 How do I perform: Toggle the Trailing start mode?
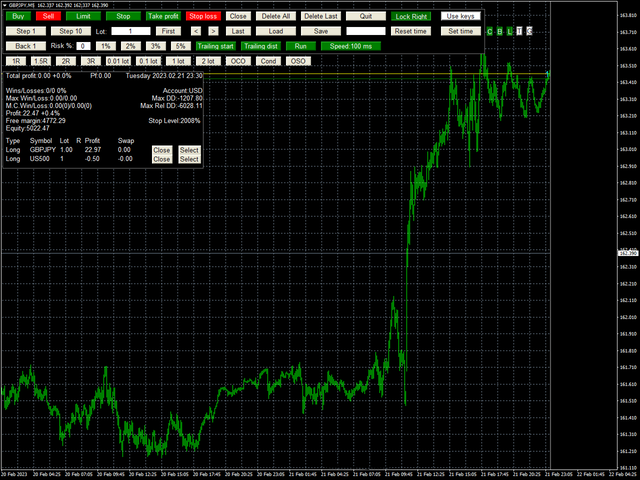pos(215,46)
